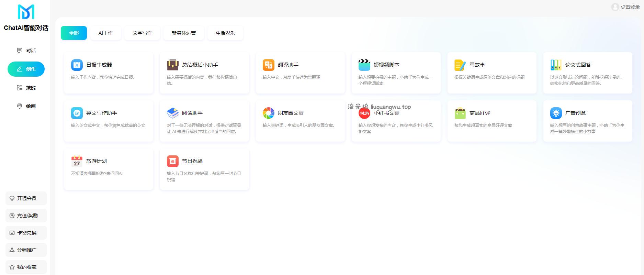Open the 短视频脚本 title text
Image resolution: width=644 pixels, height=275 pixels.
pos(386,65)
